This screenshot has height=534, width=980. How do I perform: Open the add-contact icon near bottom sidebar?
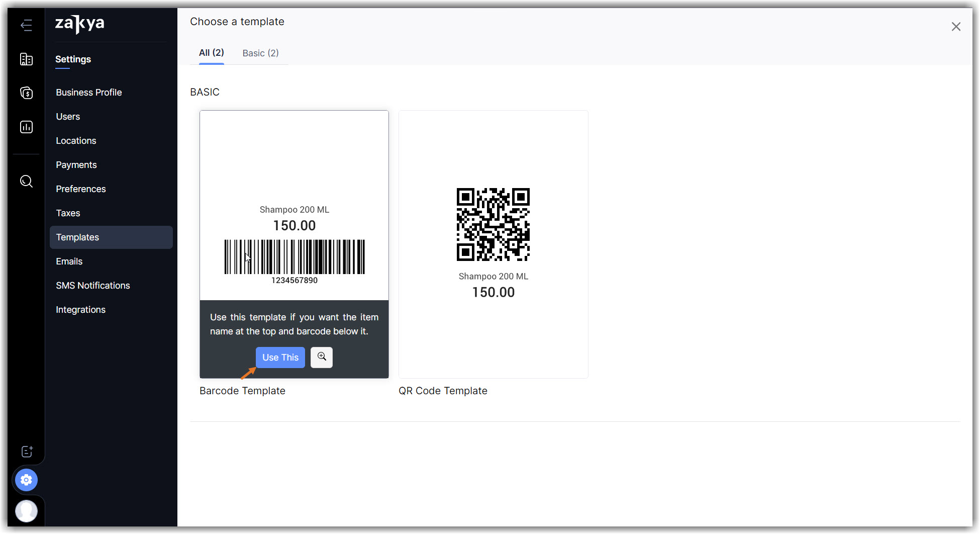[26, 451]
